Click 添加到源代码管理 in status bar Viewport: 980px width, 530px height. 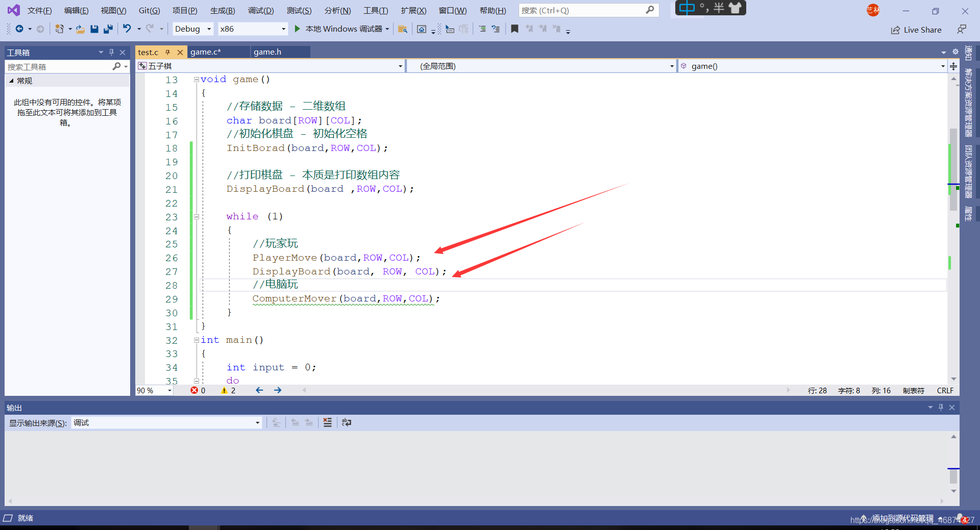(x=902, y=518)
